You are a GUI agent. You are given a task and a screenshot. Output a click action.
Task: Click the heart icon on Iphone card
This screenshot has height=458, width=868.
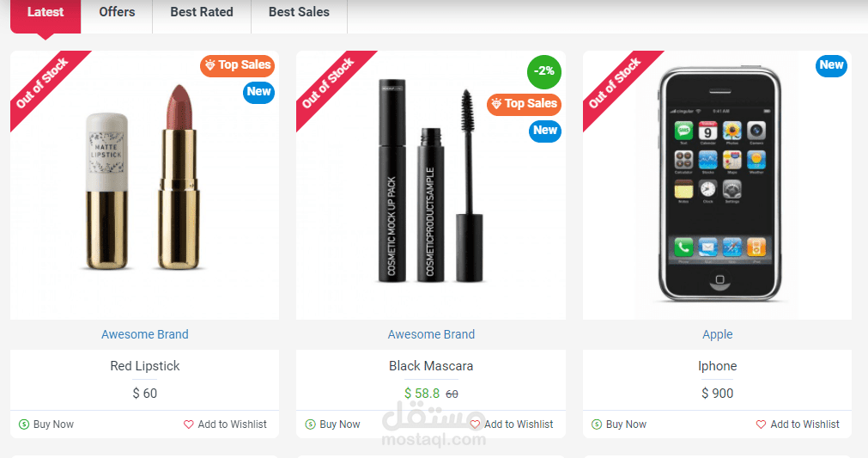coord(761,424)
